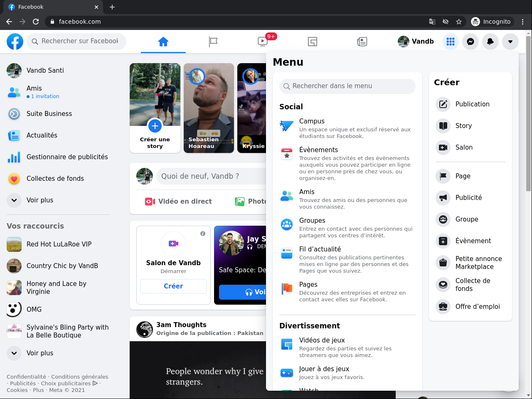The height and width of the screenshot is (399, 532).
Task: Open Pages in the Social menu
Action: pyautogui.click(x=347, y=292)
